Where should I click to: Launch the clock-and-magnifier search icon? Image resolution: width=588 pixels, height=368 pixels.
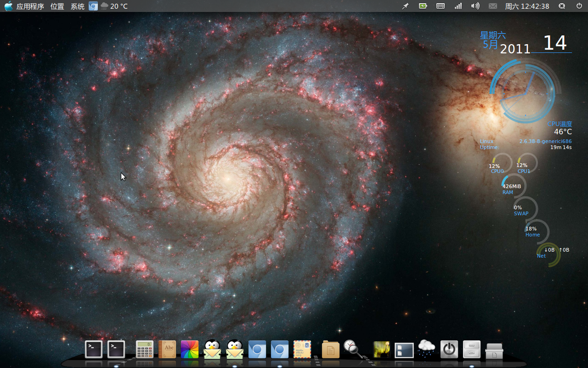tap(353, 349)
